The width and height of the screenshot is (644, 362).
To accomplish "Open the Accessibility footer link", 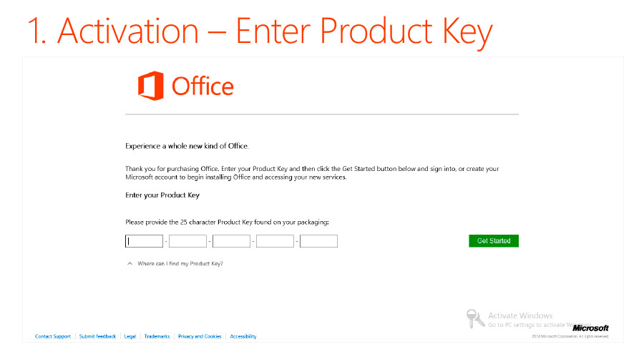I will click(x=243, y=336).
